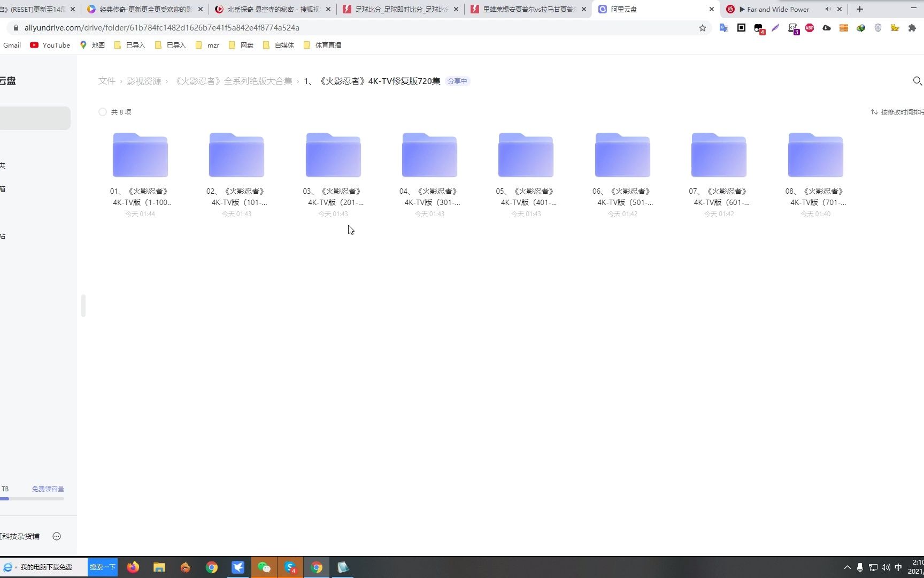The image size is (924, 578).
Task: Open the Sogou app with badge in taskbar
Action: (x=290, y=567)
